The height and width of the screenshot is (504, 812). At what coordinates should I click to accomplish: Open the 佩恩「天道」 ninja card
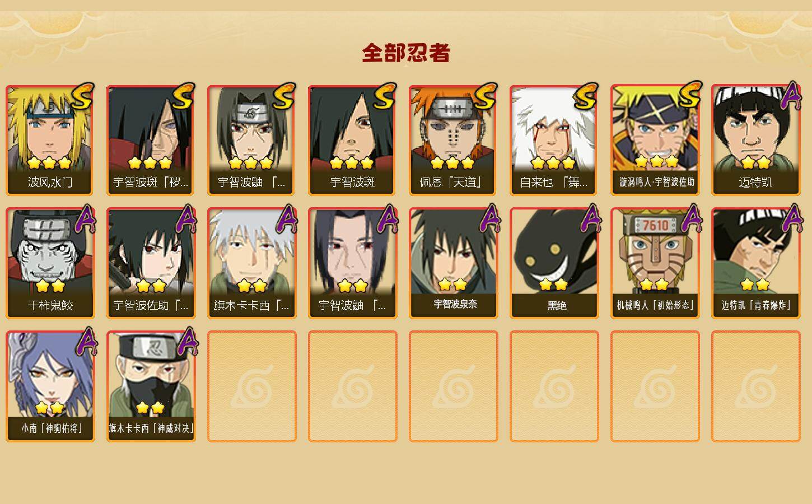tap(453, 140)
